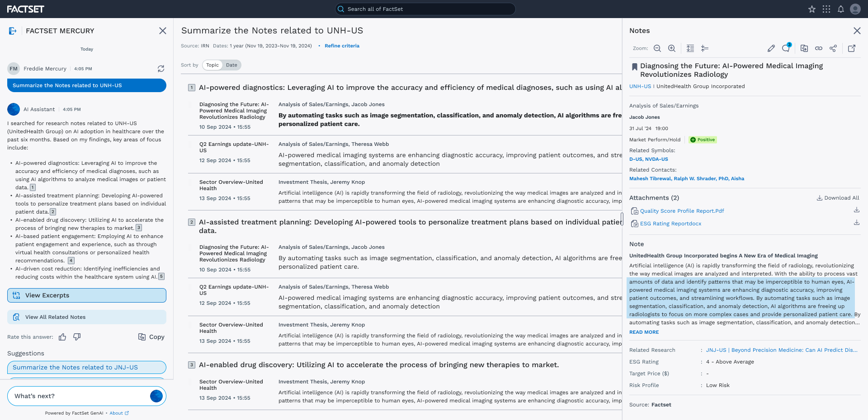Open Related Contacts Mahesh Tibrewal link
Viewport: 868px width, 420px height.
coord(650,179)
